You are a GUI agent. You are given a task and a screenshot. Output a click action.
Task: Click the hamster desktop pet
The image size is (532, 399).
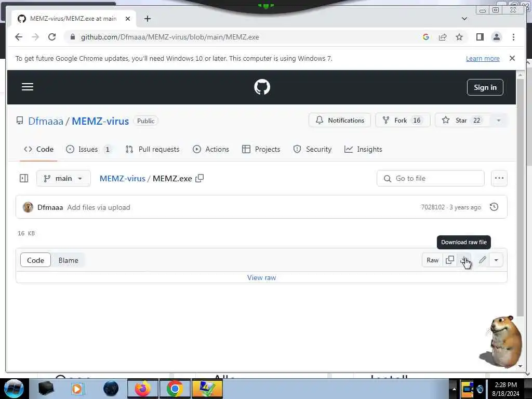(x=501, y=342)
